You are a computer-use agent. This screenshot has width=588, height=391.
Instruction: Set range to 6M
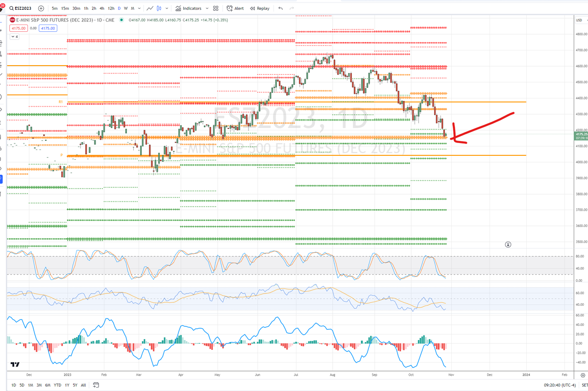[48, 385]
